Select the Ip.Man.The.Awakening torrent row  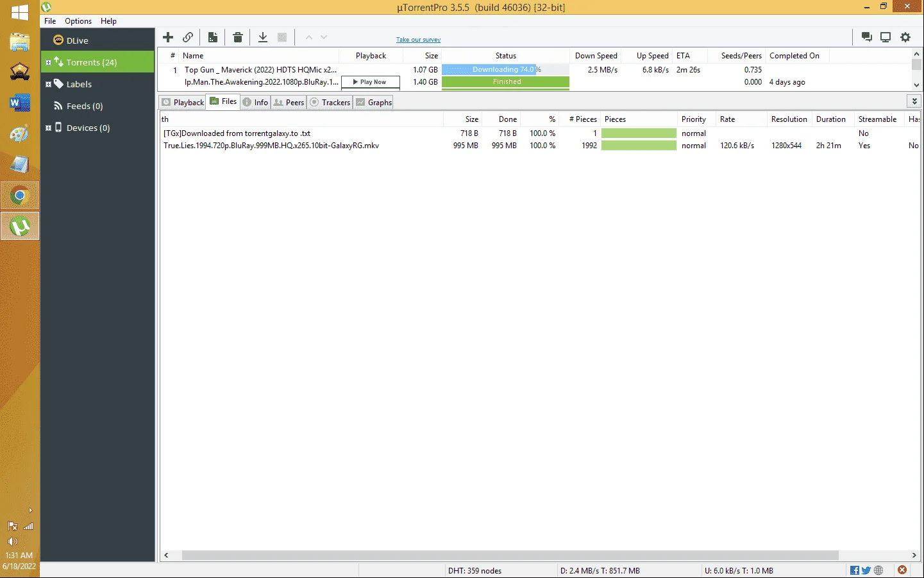(536, 82)
